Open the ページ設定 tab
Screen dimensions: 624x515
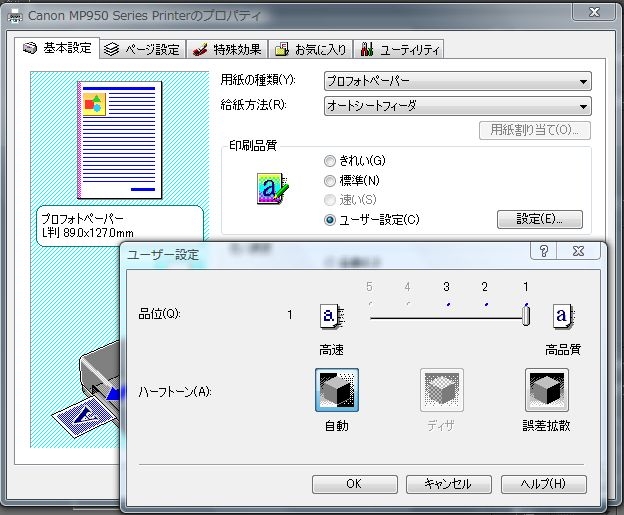click(142, 49)
